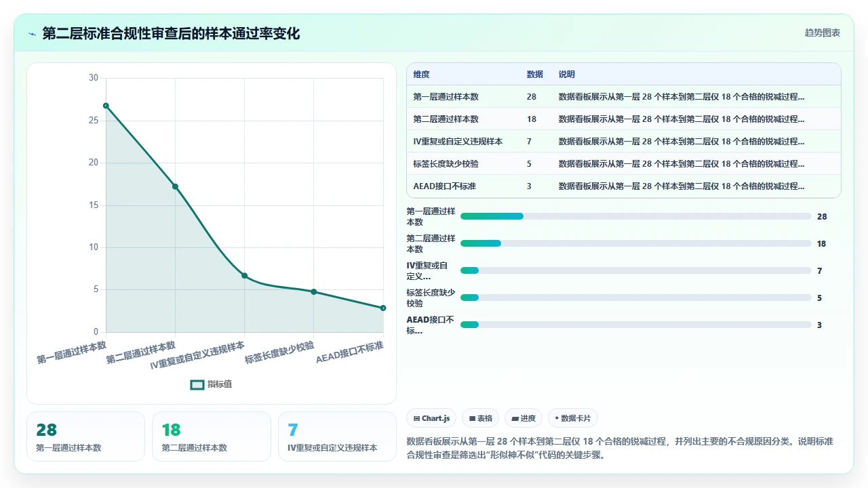Click the 说明 column header
The height and width of the screenshot is (488, 868).
(567, 75)
